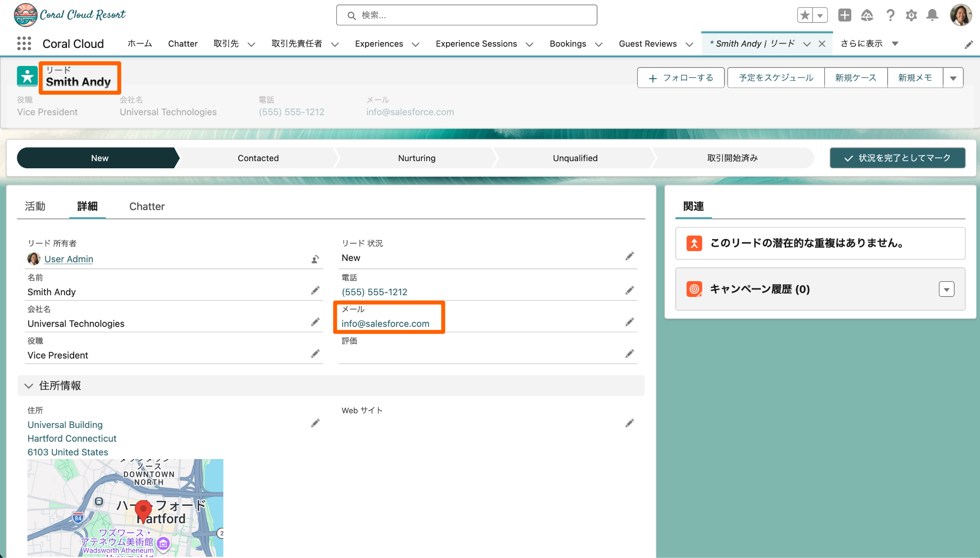Select the Nurturing stage in path
980x558 pixels.
point(416,158)
